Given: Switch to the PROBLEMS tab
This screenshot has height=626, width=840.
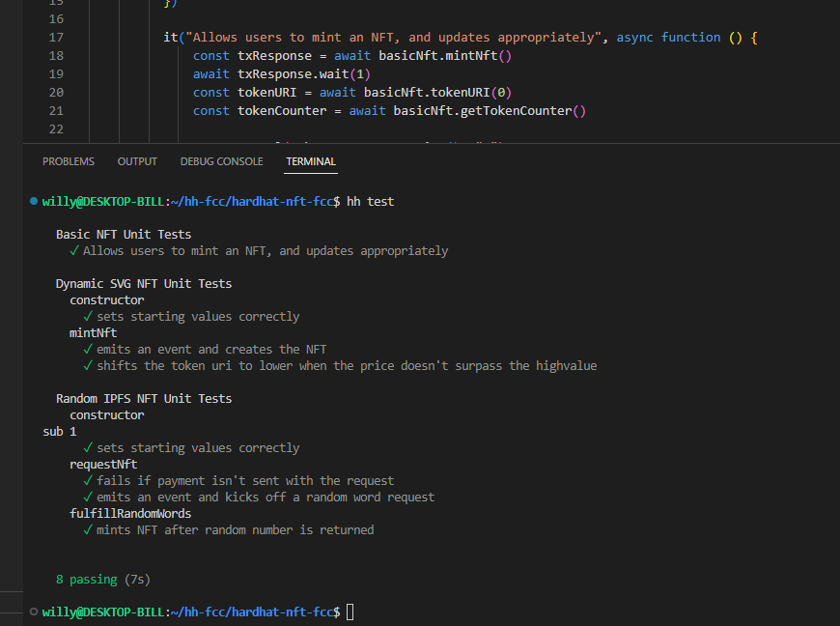Looking at the screenshot, I should pyautogui.click(x=69, y=161).
